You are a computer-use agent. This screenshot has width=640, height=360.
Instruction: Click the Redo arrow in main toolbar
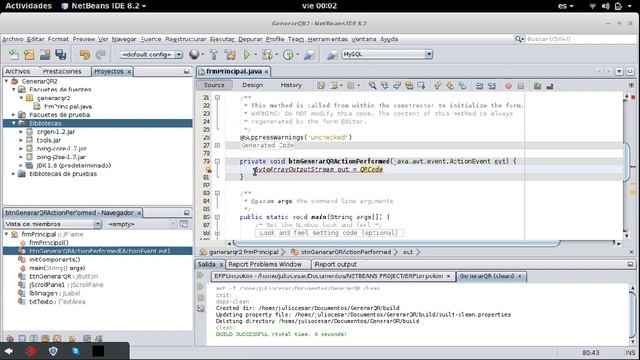[100, 54]
